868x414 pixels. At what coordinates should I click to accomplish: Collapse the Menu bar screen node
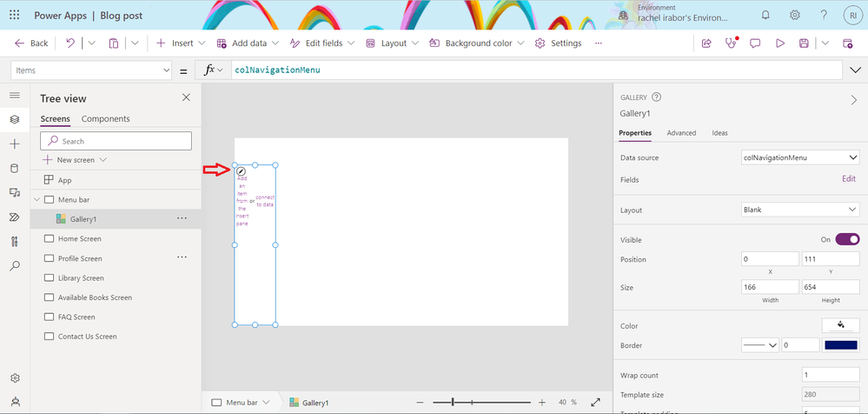37,199
